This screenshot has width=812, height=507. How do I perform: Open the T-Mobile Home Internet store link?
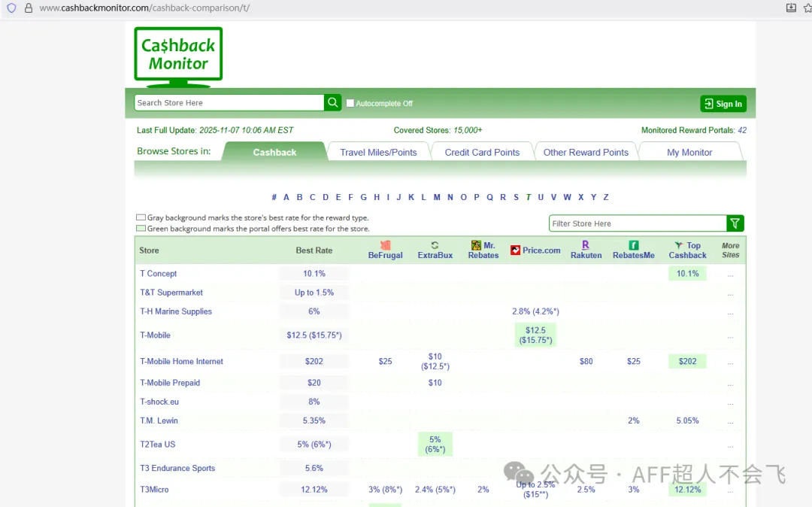pyautogui.click(x=181, y=362)
